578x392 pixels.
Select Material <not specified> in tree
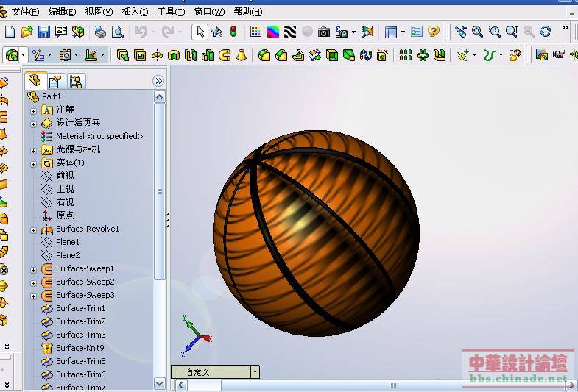(99, 136)
